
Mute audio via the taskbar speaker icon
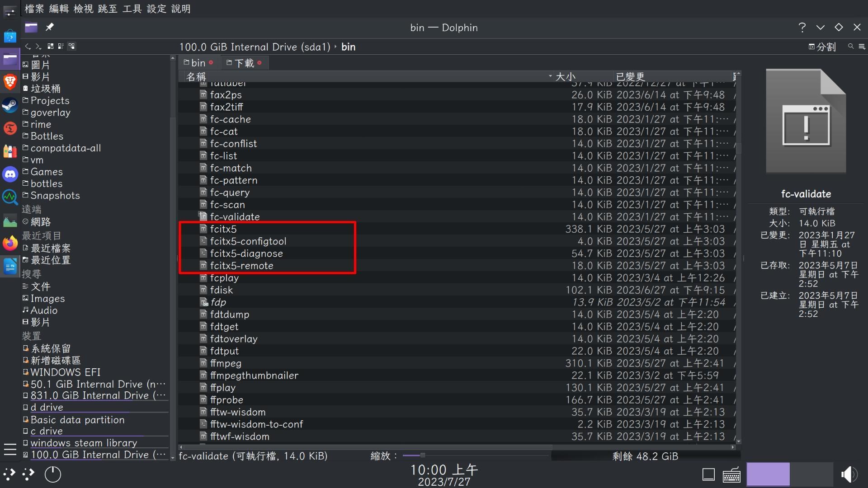[x=849, y=474]
